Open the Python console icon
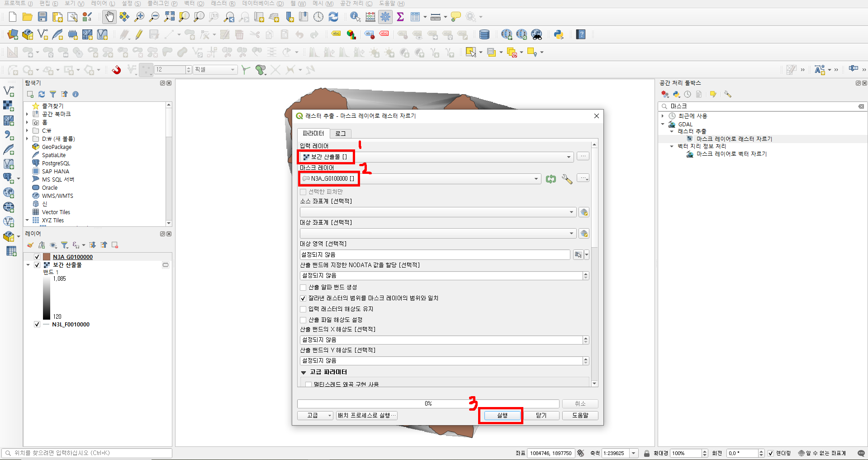The image size is (868, 460). click(559, 34)
